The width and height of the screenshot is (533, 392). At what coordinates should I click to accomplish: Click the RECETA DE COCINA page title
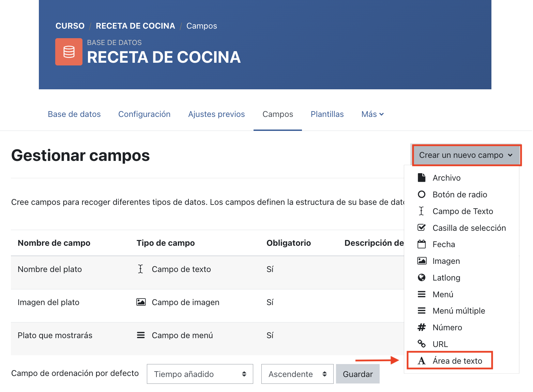(x=164, y=57)
